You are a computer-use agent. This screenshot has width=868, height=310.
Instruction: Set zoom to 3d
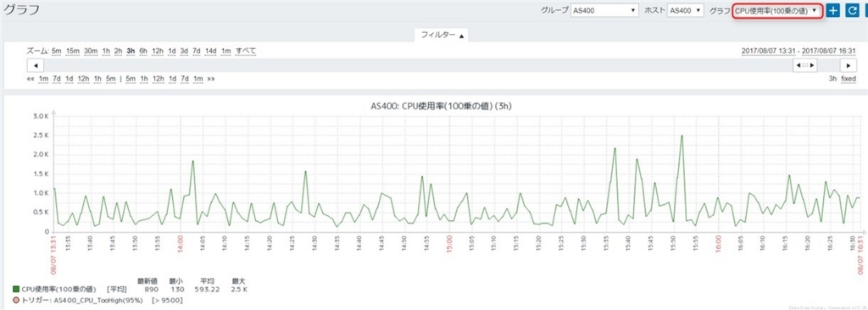coord(184,51)
